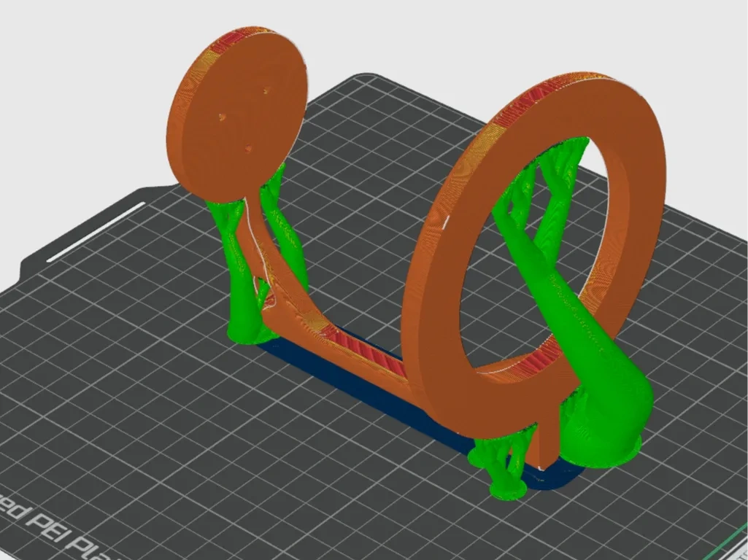Click the white line marking on the build plate

click(96, 231)
